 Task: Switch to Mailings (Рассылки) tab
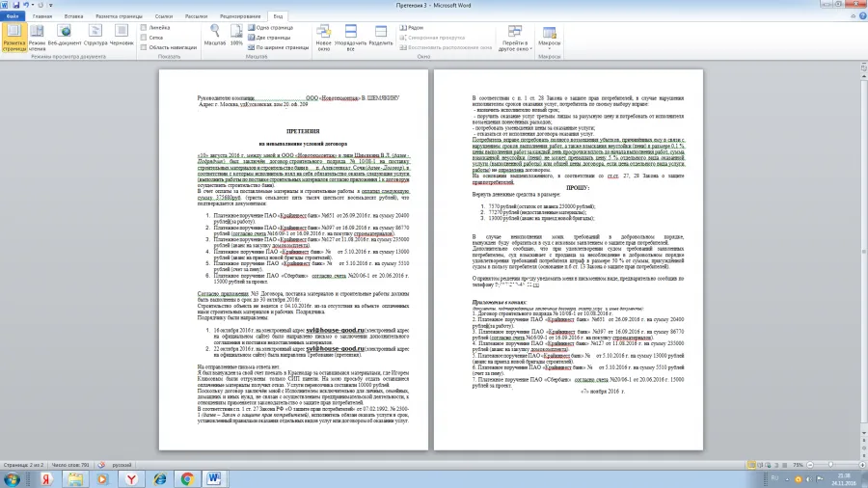pos(196,16)
